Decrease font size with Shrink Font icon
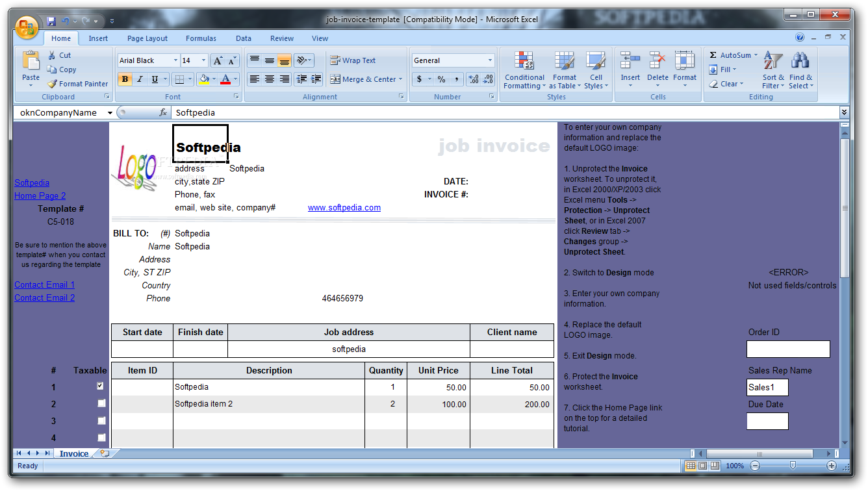868x491 pixels. point(233,60)
